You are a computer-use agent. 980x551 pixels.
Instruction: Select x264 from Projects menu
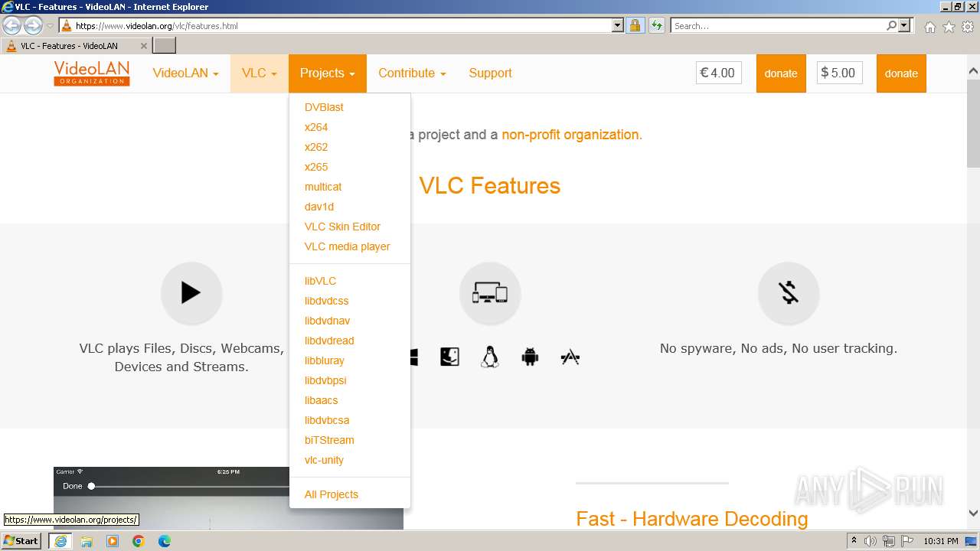[x=316, y=127]
